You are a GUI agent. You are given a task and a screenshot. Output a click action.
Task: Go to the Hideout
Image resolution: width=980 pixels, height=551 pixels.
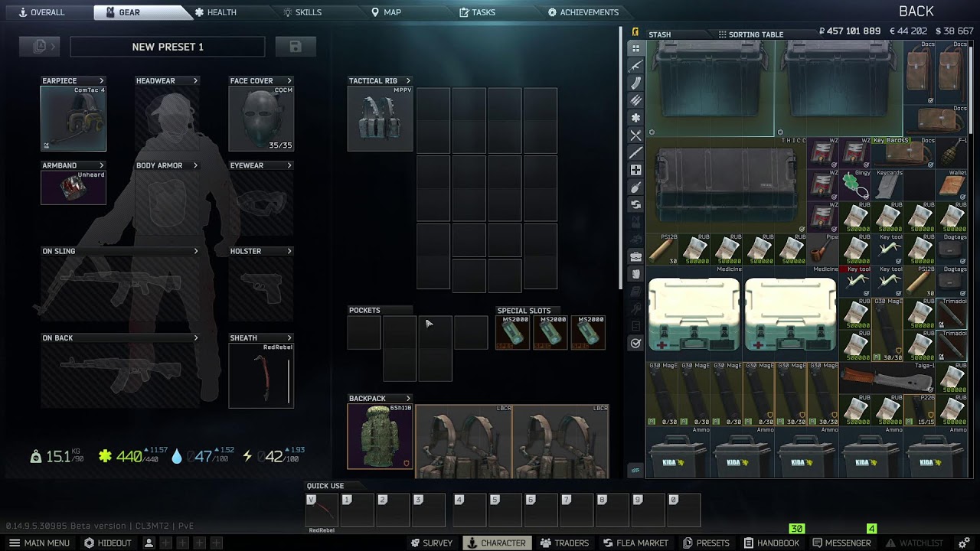[108, 543]
